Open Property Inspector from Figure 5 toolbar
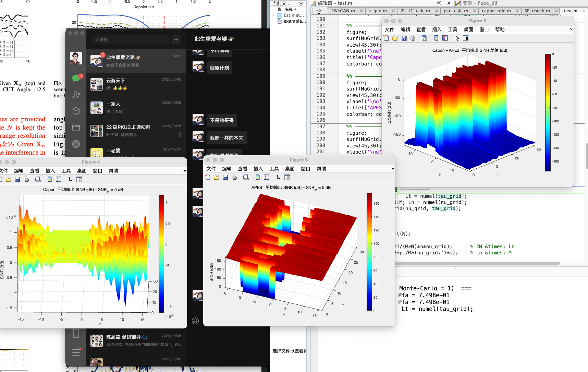The width and height of the screenshot is (588, 372). [287, 177]
